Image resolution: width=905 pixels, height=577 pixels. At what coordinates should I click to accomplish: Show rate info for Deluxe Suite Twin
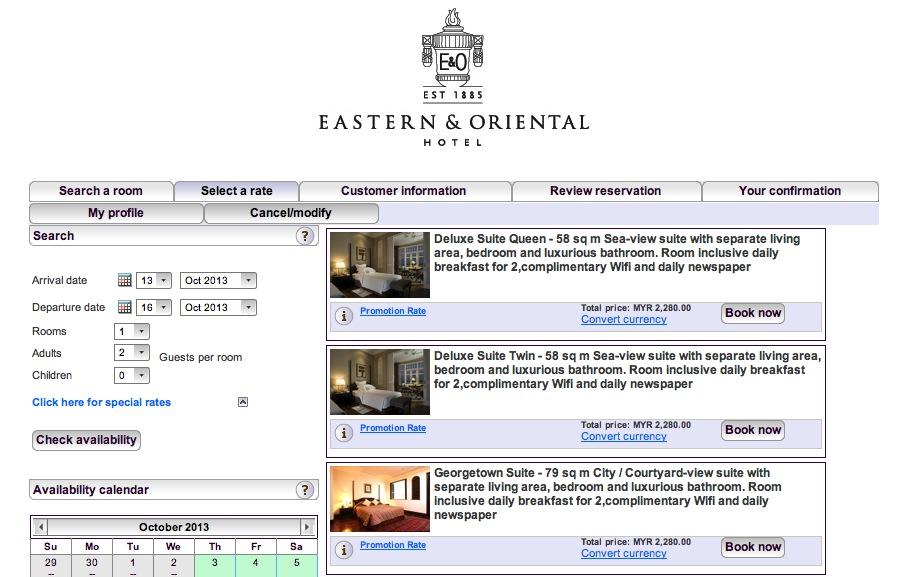point(344,433)
